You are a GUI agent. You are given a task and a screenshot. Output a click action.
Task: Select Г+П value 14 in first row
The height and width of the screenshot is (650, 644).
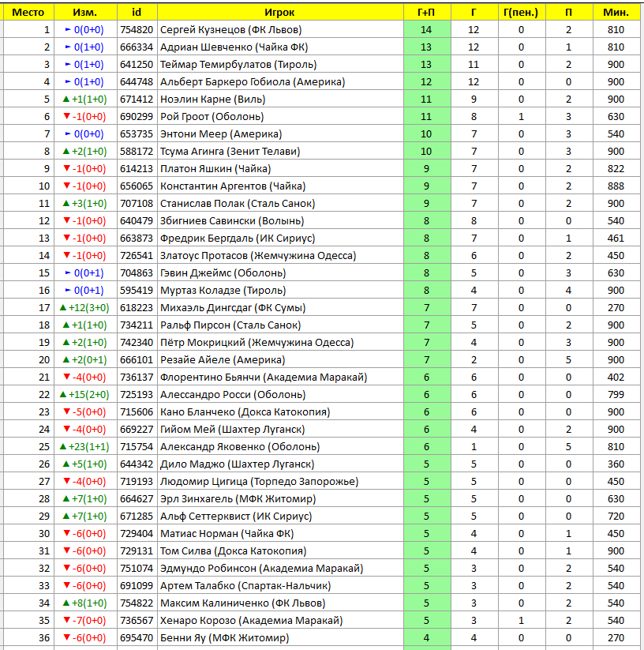pyautogui.click(x=426, y=30)
